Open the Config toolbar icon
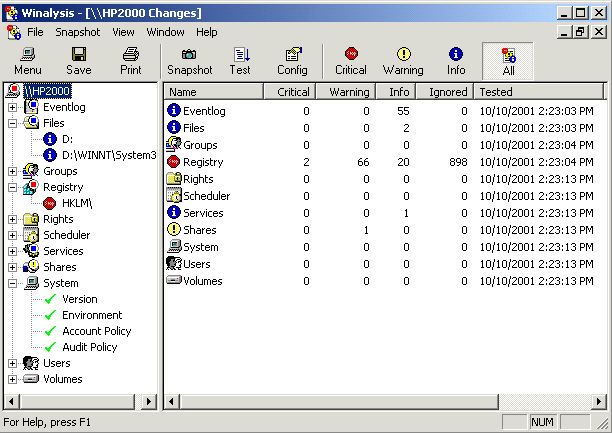The height and width of the screenshot is (433, 612). (292, 55)
